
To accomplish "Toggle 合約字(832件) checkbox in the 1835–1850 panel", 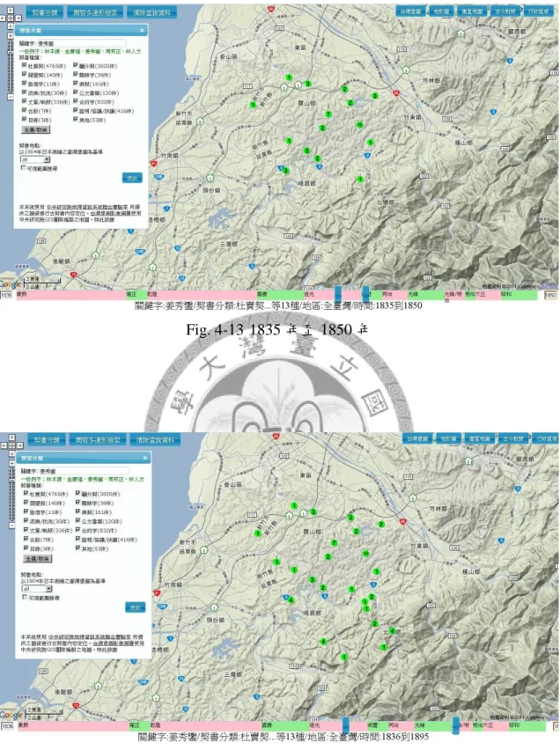I will pos(76,101).
